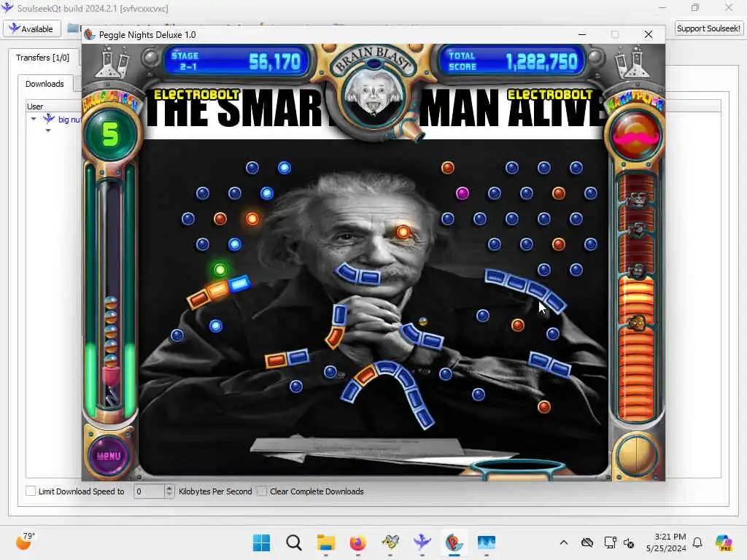Click the green power-up peg
Viewport: 747px width, 560px height.
click(x=220, y=270)
